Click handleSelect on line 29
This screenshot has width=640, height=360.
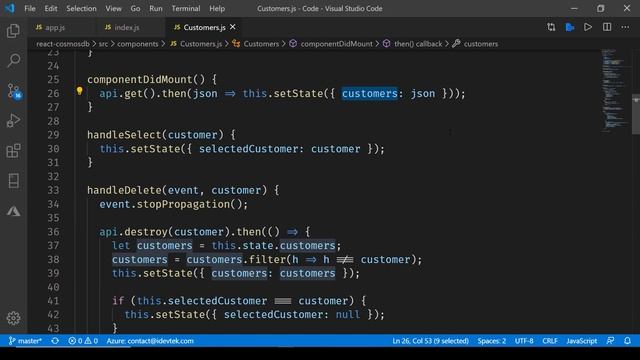[124, 135]
